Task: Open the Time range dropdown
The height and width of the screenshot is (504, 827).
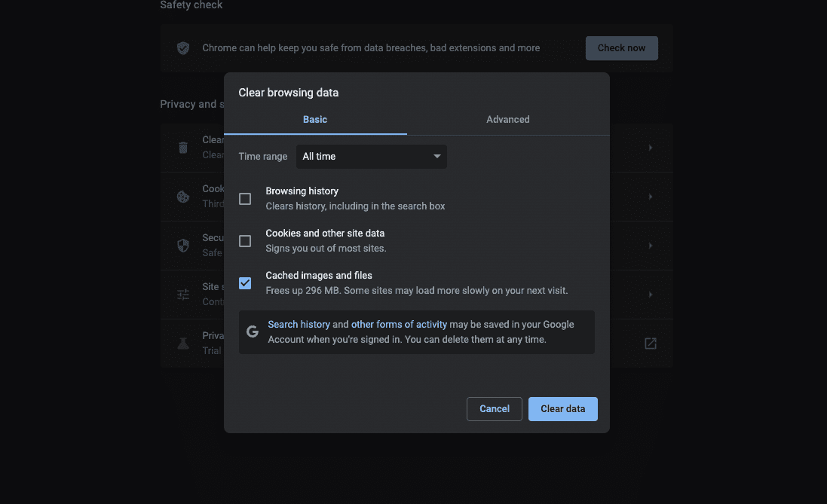Action: pos(372,157)
